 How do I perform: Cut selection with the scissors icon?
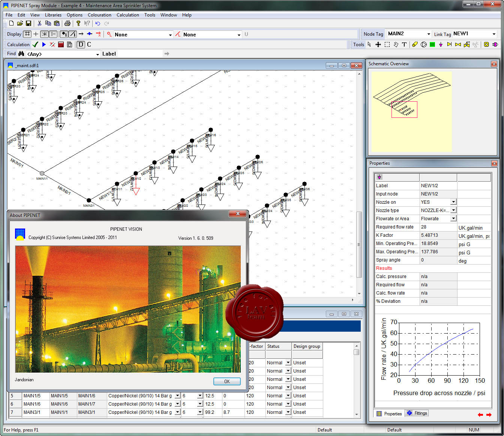coord(39,23)
